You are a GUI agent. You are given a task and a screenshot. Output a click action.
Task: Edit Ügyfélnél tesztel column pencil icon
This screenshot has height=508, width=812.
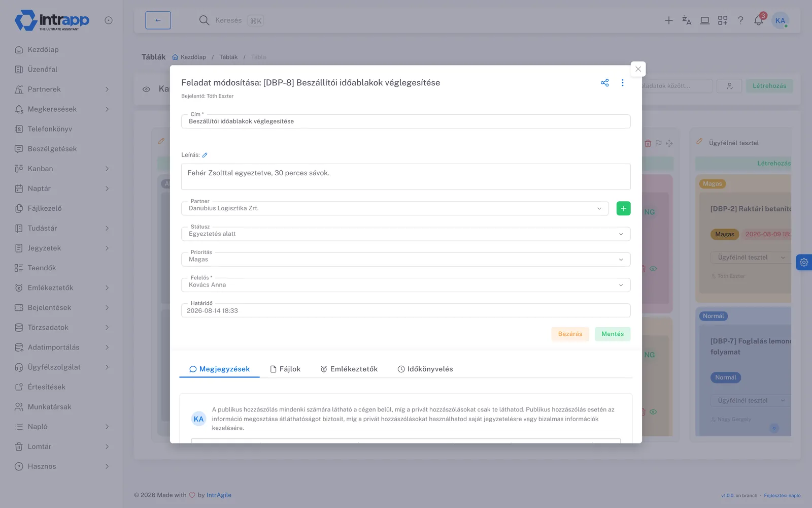[699, 141]
